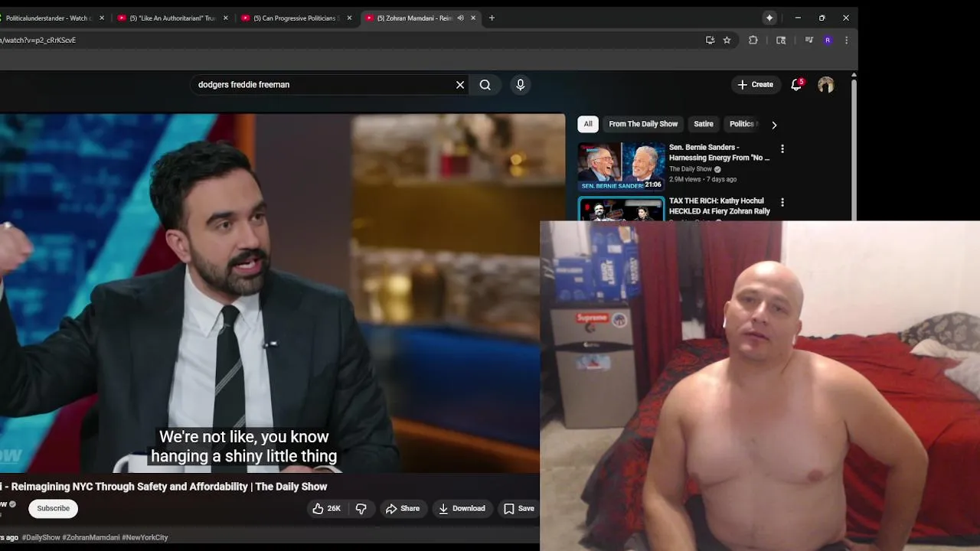
Task: Mute the Zohran Mamdani tab audio icon
Action: pyautogui.click(x=460, y=18)
